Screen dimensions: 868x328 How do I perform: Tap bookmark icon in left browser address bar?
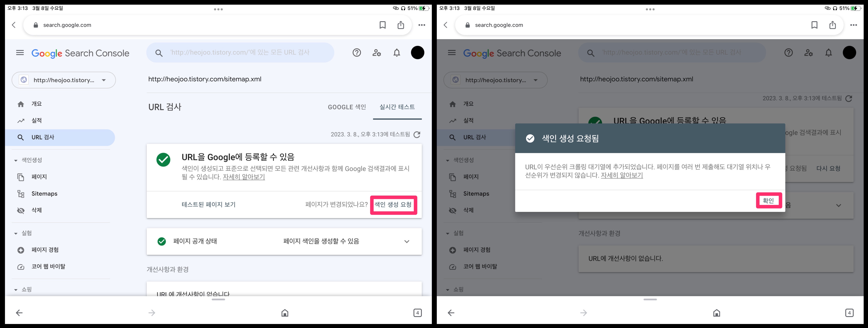click(382, 25)
